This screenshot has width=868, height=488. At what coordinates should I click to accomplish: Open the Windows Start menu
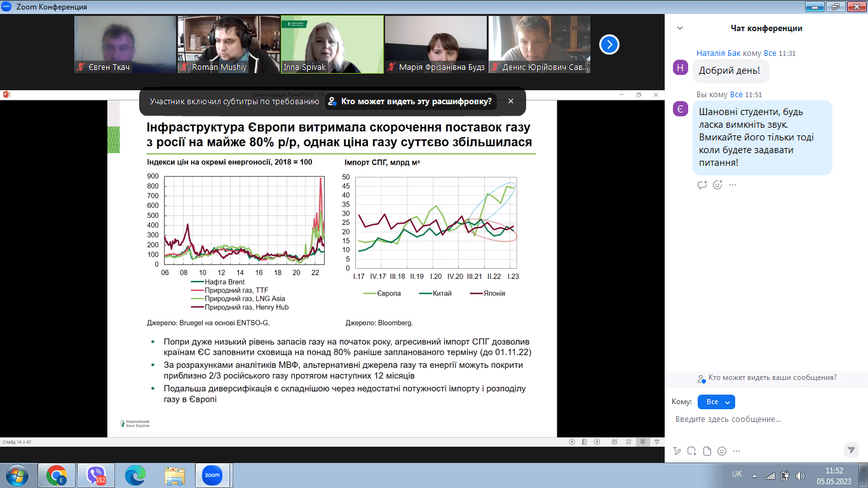tap(16, 475)
